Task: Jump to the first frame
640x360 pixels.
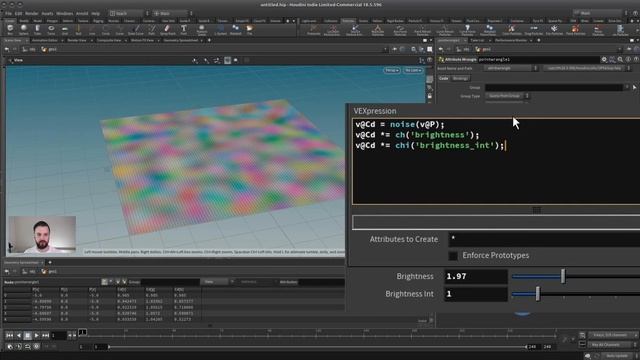Action: 9,336
